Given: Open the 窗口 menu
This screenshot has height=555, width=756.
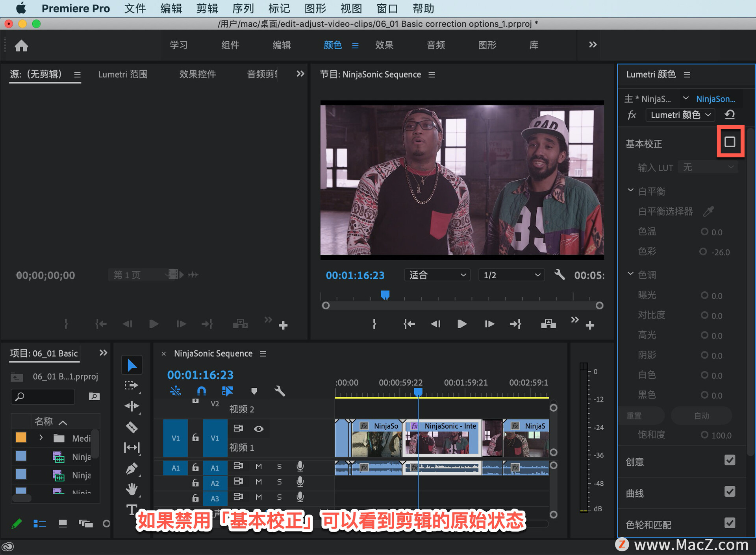Looking at the screenshot, I should click(387, 8).
